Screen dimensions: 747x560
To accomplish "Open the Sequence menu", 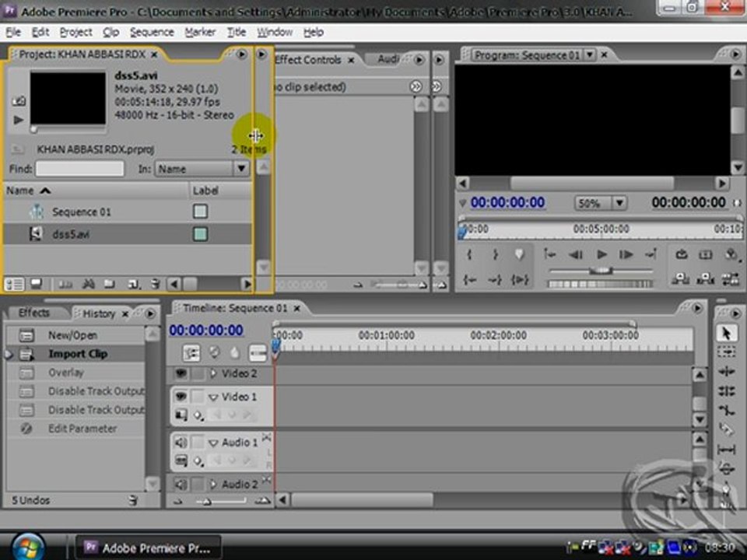I will [x=152, y=33].
